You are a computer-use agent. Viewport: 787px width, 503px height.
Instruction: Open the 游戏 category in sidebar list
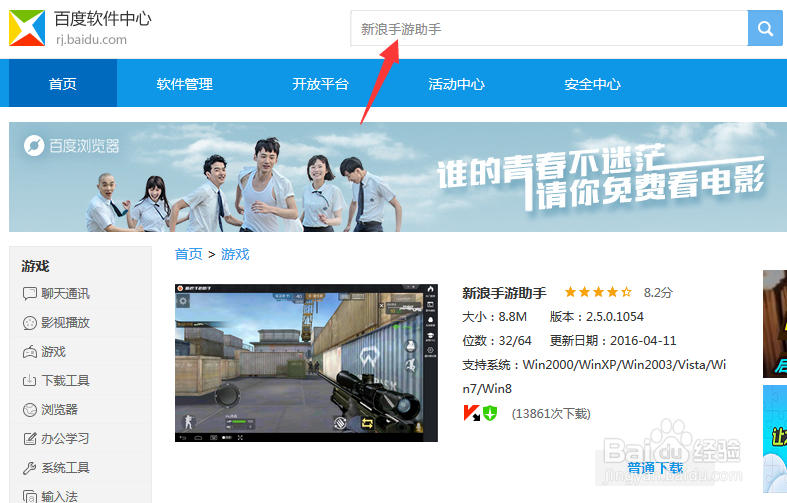click(x=54, y=352)
